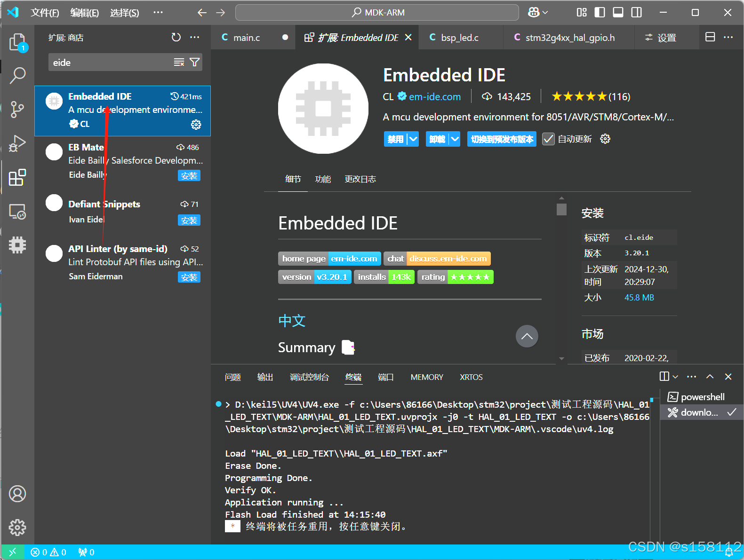Click the 卸载 uninstall button
This screenshot has width=744, height=560.
tap(437, 139)
